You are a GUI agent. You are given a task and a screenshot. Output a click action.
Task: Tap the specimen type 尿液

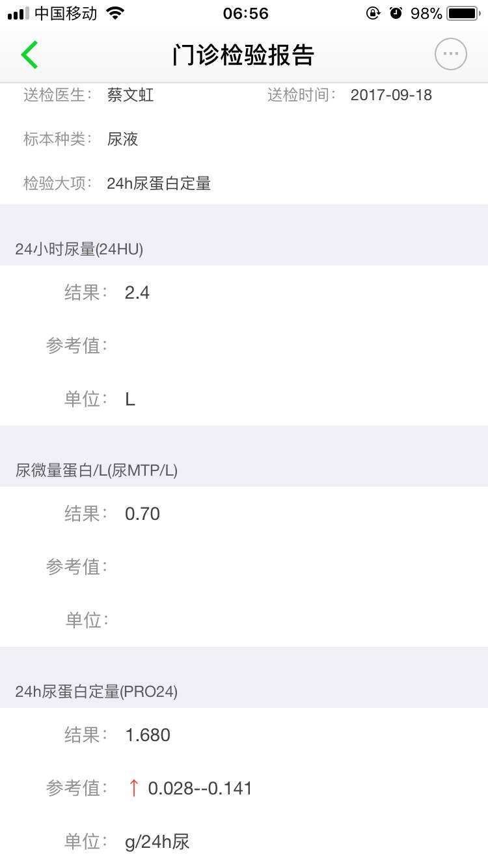[122, 139]
